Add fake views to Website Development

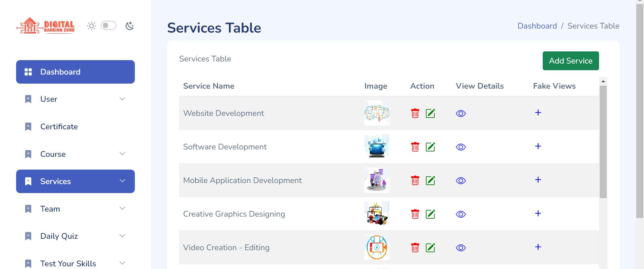[x=538, y=113]
